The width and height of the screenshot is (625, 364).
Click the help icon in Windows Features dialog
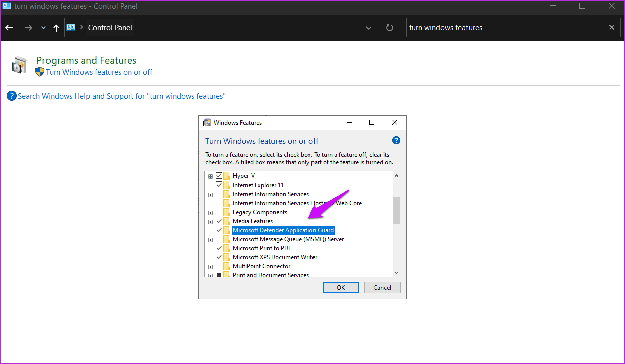[396, 140]
